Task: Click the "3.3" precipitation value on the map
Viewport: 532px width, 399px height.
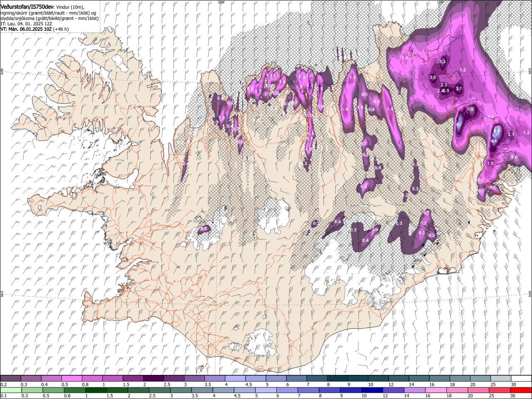Action: click(x=442, y=62)
